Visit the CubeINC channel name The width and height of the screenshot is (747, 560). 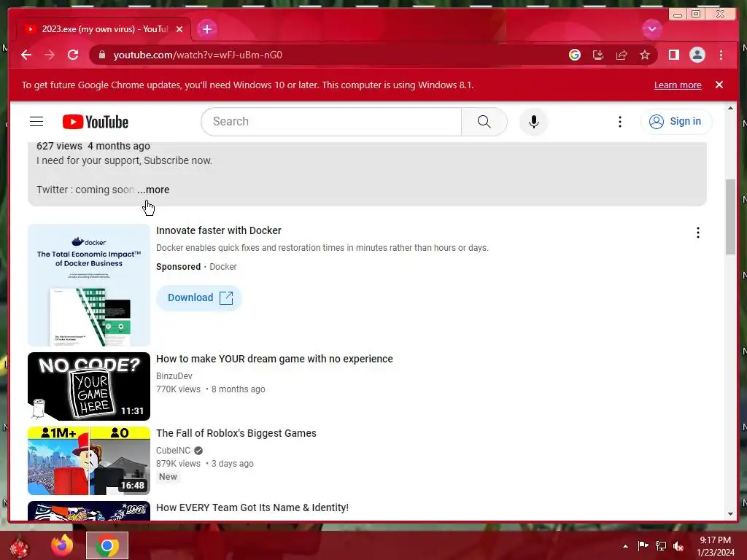tap(174, 450)
